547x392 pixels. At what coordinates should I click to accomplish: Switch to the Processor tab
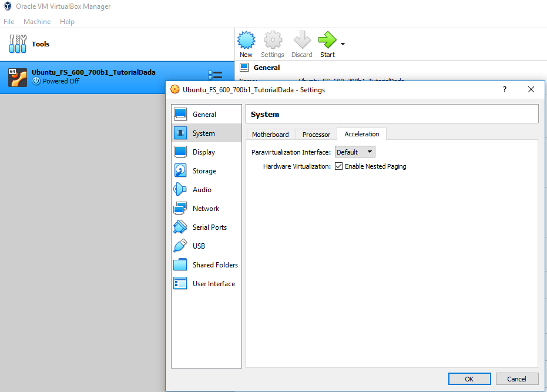pyautogui.click(x=316, y=135)
